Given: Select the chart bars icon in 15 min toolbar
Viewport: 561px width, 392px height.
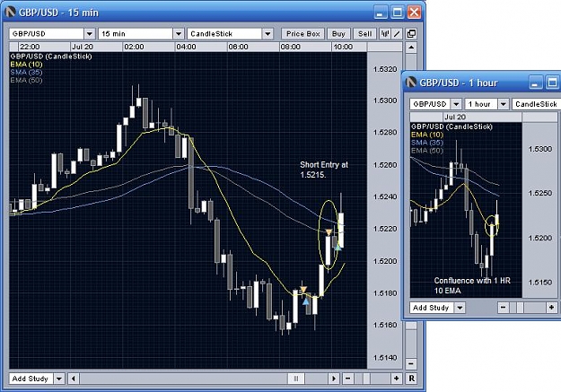Looking at the screenshot, I should click(x=385, y=34).
